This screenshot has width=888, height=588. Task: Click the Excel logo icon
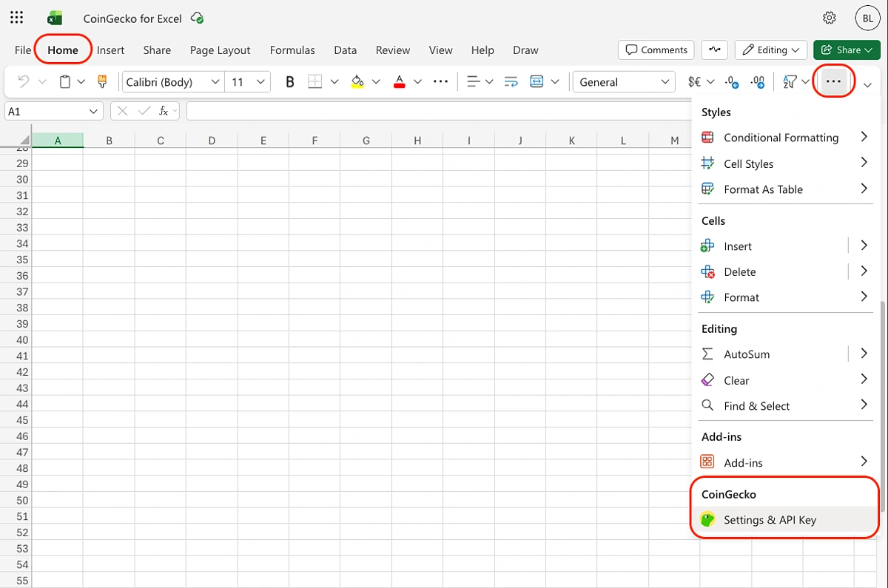pos(54,18)
